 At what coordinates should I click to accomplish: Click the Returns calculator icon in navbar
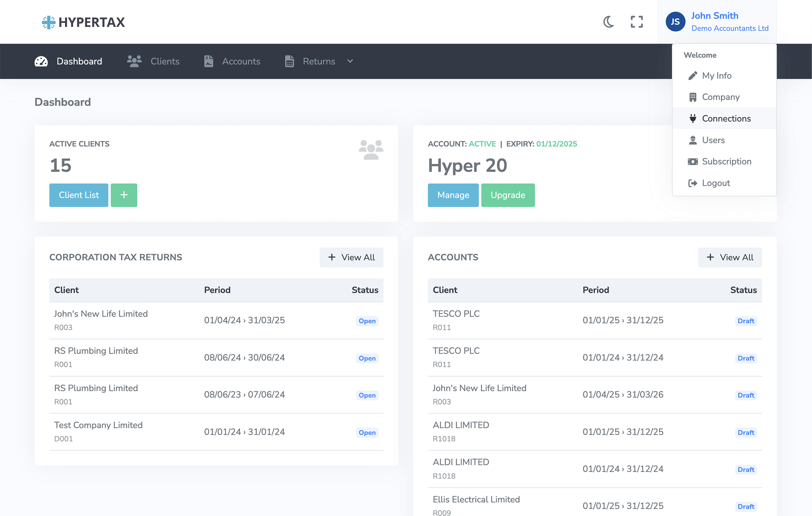(x=289, y=61)
